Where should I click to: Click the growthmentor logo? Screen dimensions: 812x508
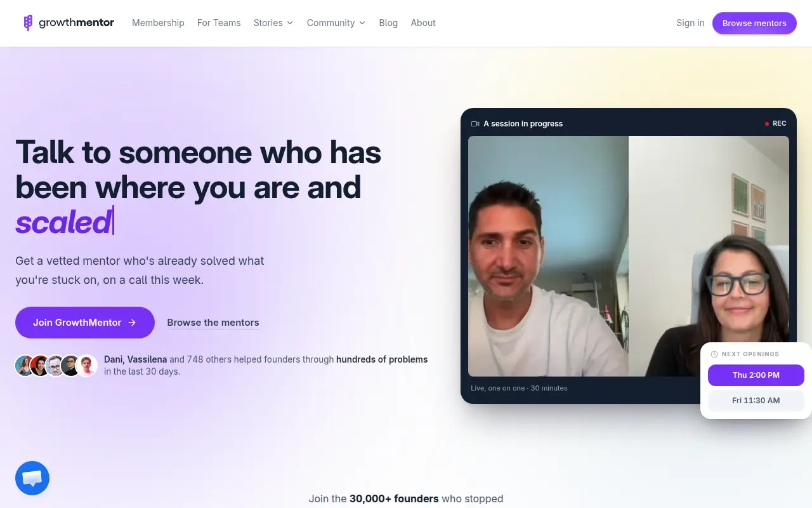69,23
